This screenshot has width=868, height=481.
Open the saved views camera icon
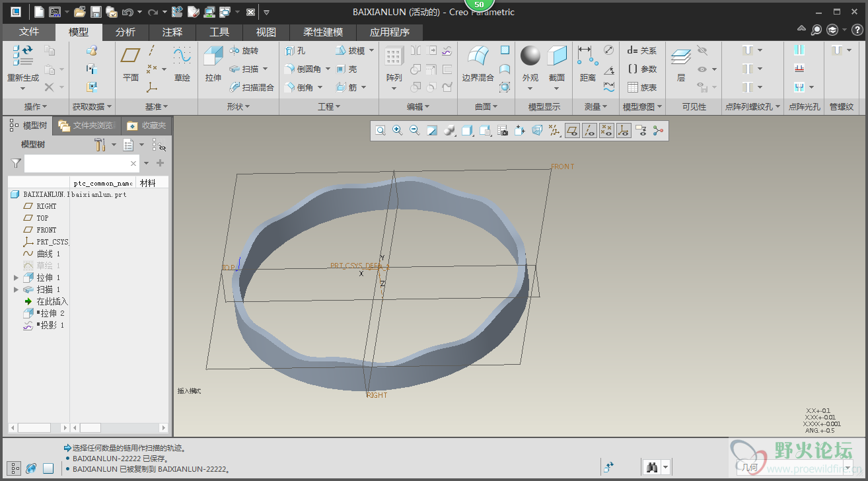[x=503, y=131]
